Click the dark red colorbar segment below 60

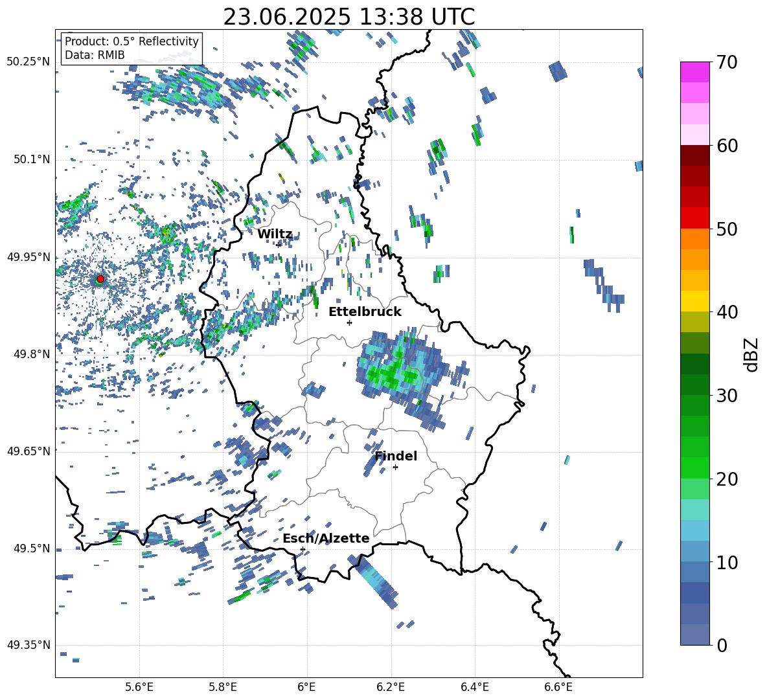pos(694,155)
